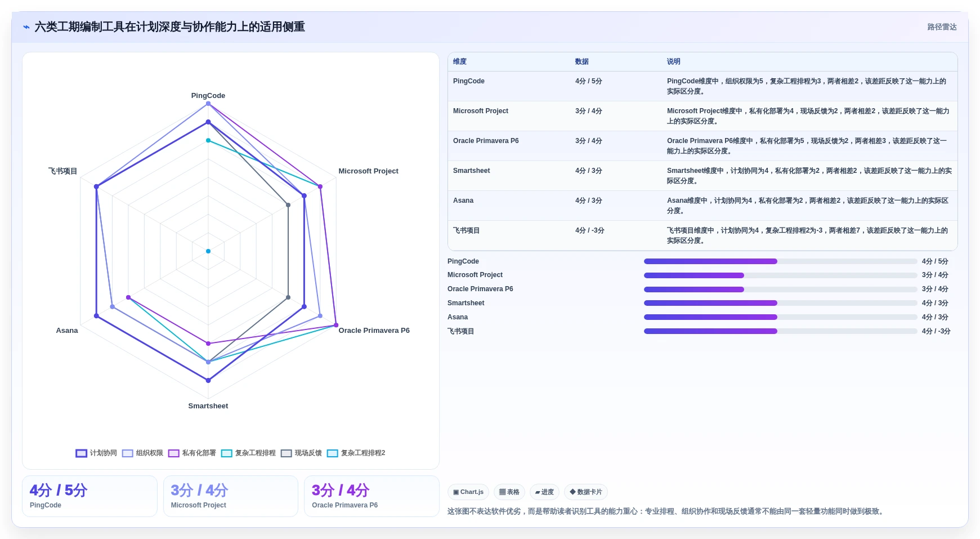Click the Smartsheet radar axis label
Viewport: 980px width, 539px height.
(208, 406)
